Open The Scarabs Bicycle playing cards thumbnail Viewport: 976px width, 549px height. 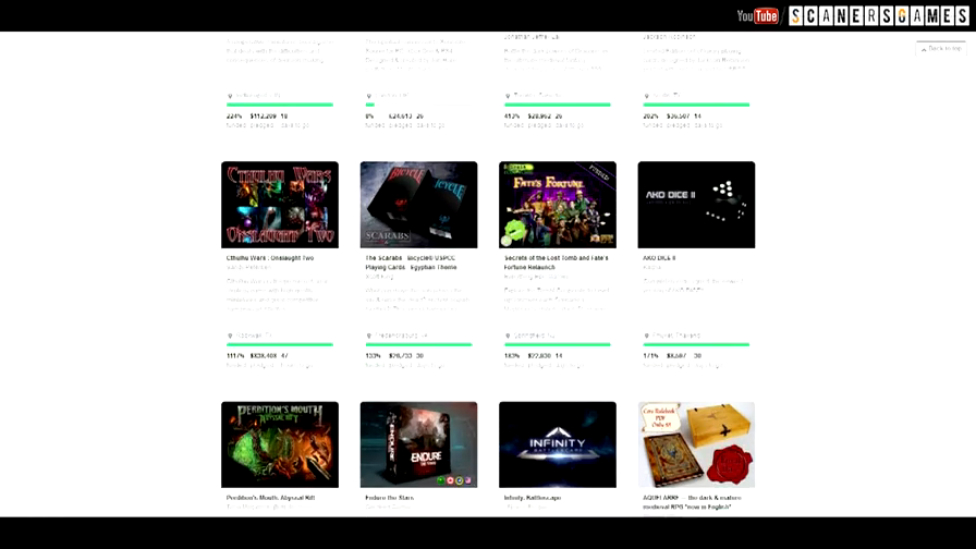418,205
